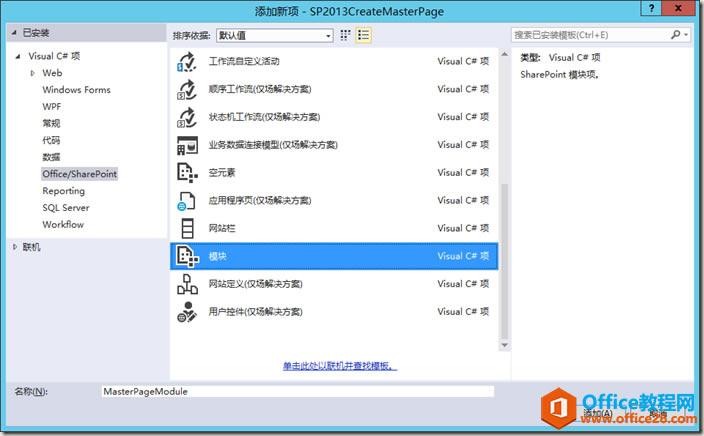Select SQL Server category
Viewport: 704px width, 436px height.
point(66,208)
